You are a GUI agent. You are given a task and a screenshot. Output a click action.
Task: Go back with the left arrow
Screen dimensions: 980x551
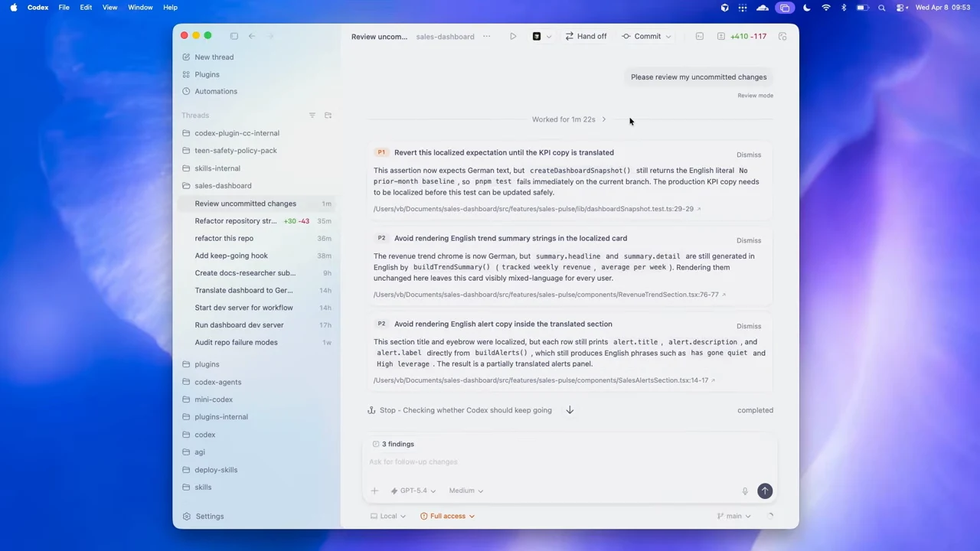[252, 36]
